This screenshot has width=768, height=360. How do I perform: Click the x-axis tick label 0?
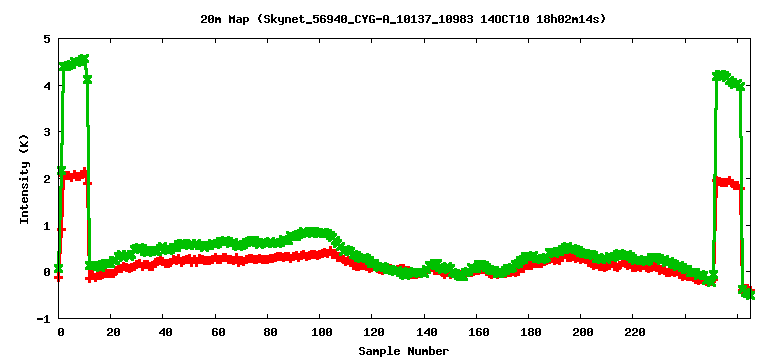[x=61, y=333]
